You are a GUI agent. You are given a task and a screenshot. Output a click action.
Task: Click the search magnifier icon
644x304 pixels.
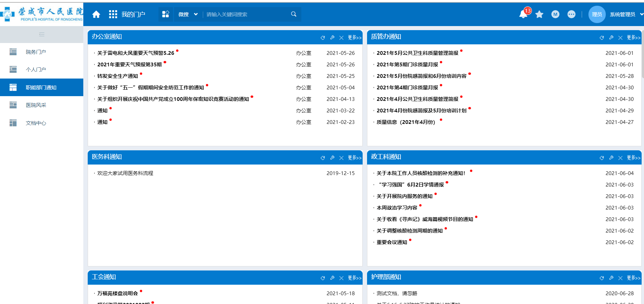pos(294,14)
